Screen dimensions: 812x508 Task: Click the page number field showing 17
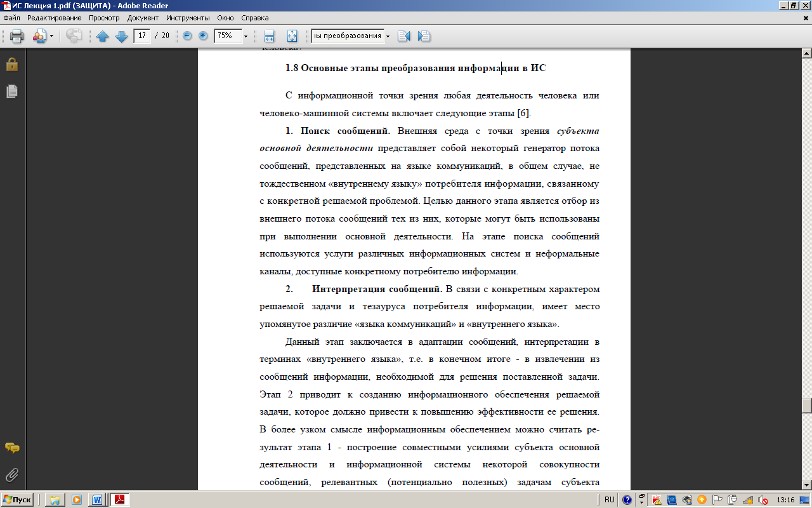pos(142,36)
